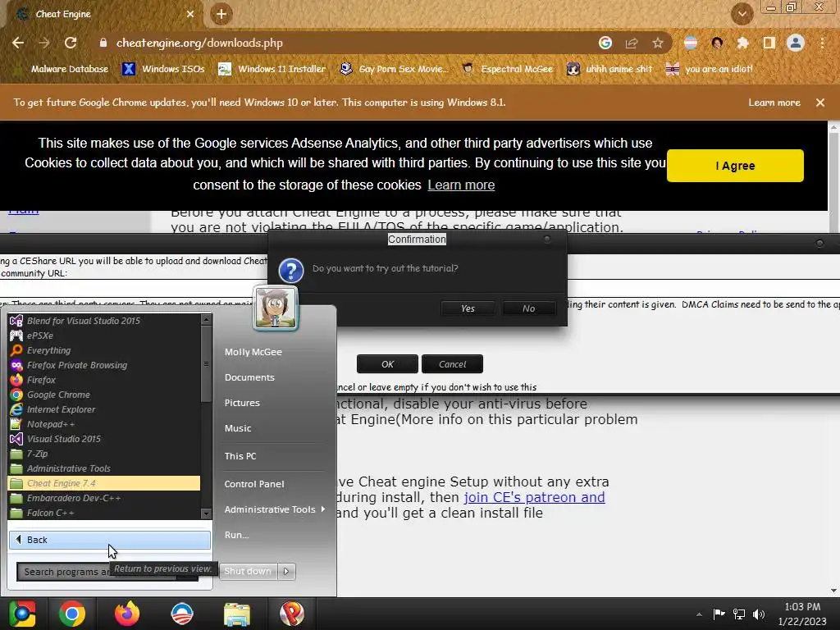Click the programs list scrollbar down arrow
Image resolution: width=840 pixels, height=630 pixels.
coord(206,514)
